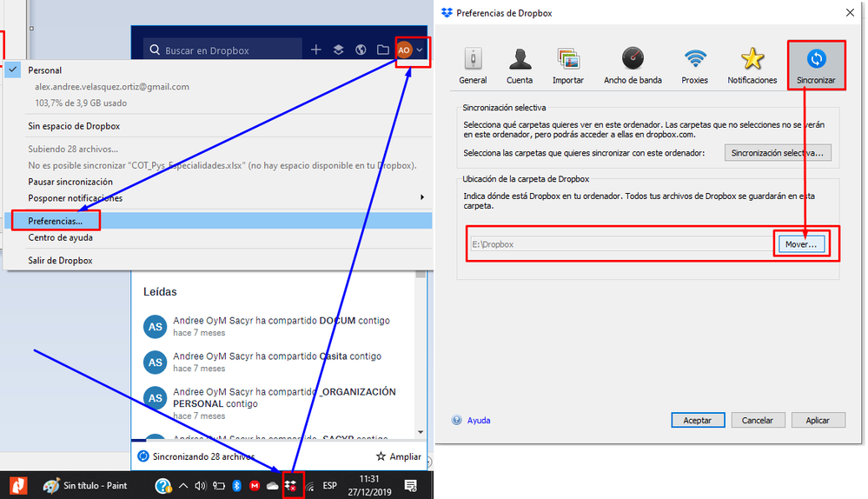
Task: Click the plus icon in Dropbox header
Action: 316,50
